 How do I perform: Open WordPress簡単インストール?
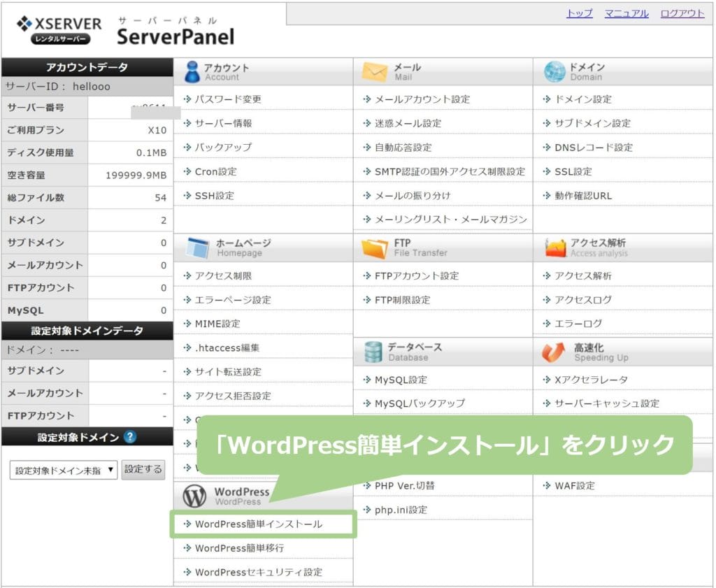click(x=259, y=524)
